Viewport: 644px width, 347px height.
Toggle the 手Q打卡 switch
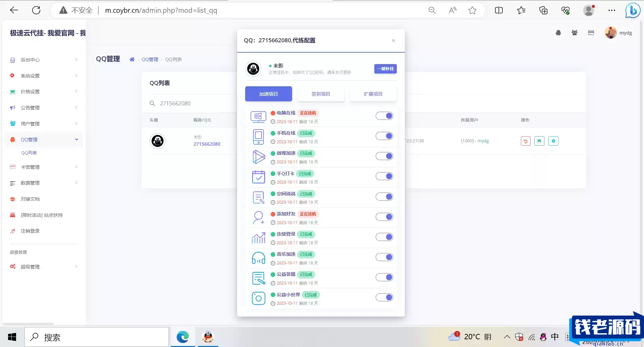[x=384, y=177]
